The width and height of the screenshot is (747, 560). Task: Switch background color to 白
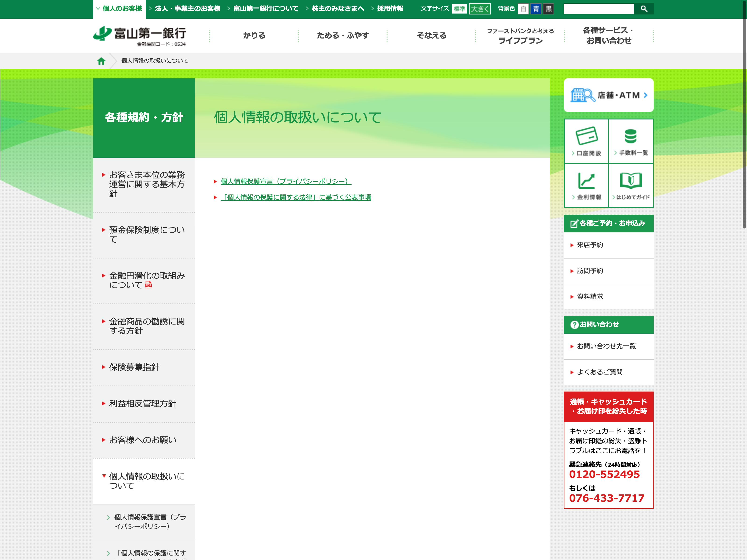[x=523, y=9]
